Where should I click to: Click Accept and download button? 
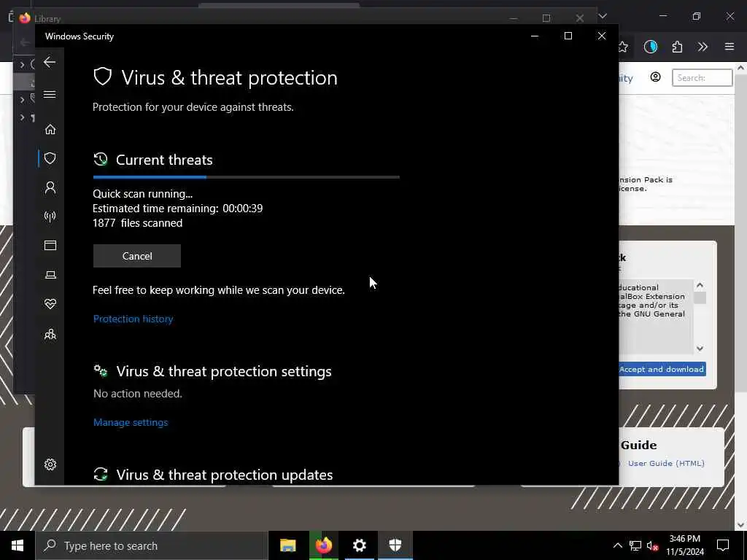pyautogui.click(x=662, y=369)
